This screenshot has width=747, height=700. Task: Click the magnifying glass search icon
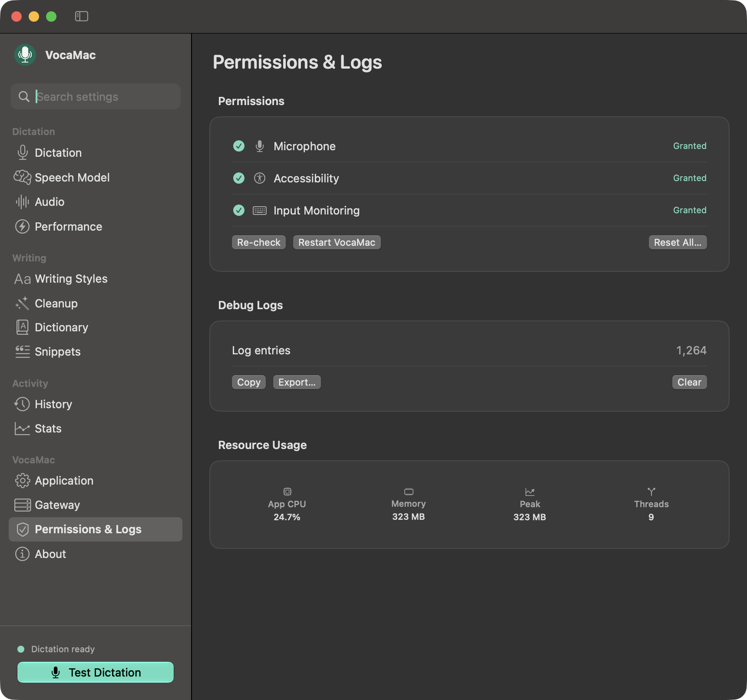pos(24,96)
